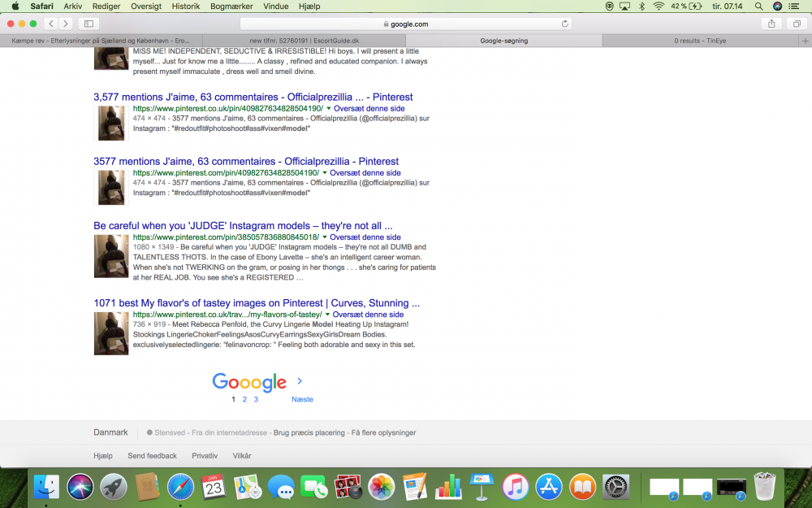Open 'Privatliv' footer link

[x=205, y=456]
